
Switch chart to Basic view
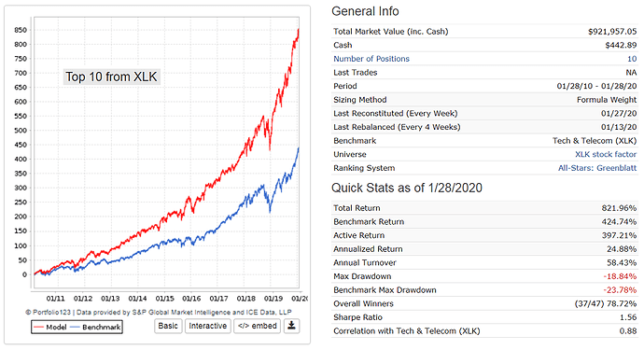point(168,326)
